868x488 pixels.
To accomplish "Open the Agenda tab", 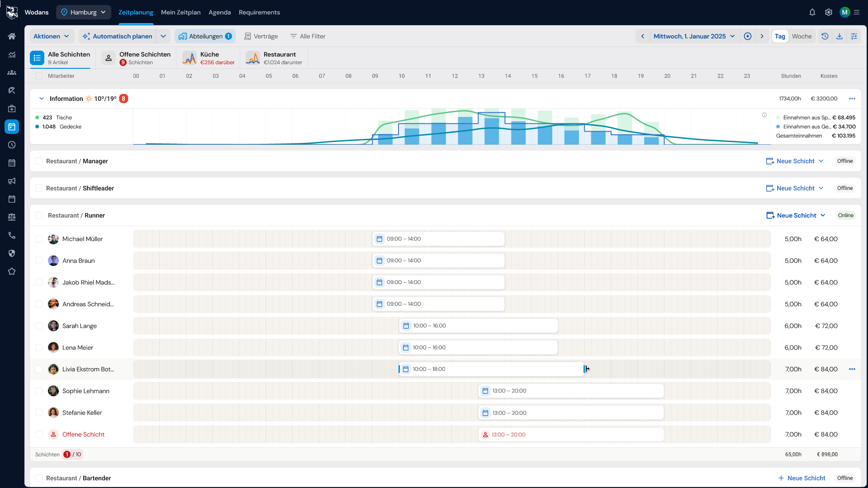I will 220,12.
